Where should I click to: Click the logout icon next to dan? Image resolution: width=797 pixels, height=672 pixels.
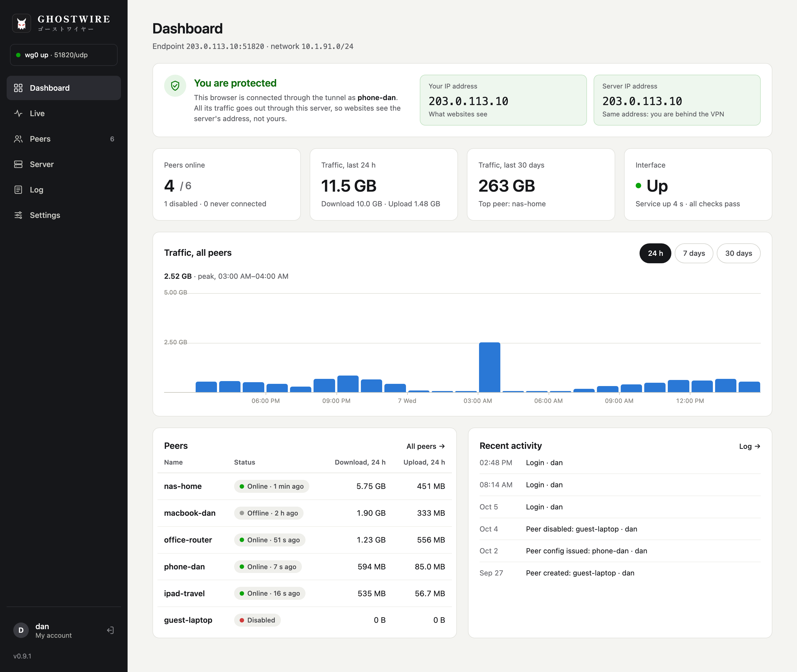(x=110, y=631)
